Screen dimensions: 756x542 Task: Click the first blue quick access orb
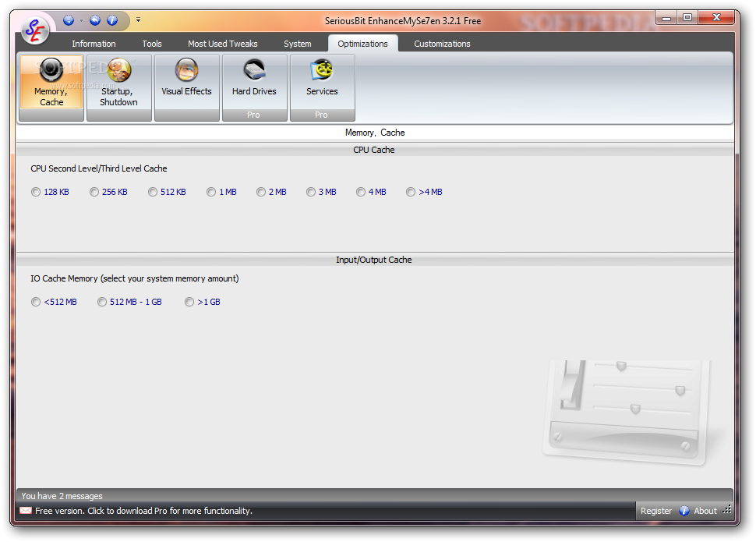[69, 20]
